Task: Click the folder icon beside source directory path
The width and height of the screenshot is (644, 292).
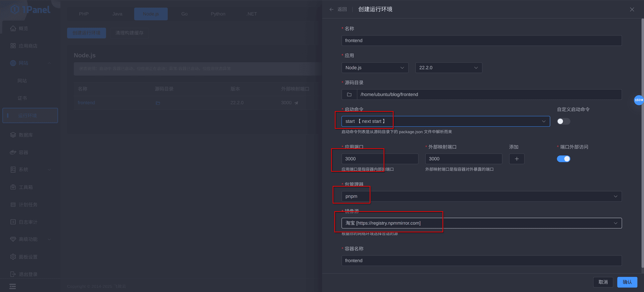Action: [349, 94]
